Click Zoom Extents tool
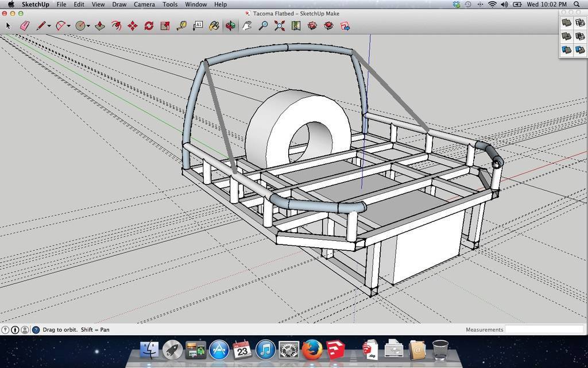This screenshot has height=368, width=588. point(280,26)
